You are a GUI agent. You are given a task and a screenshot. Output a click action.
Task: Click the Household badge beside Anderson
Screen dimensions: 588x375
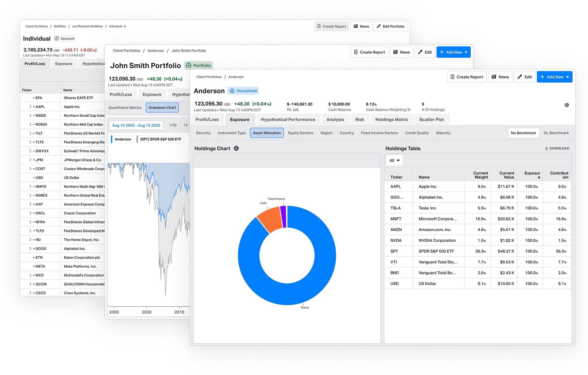[243, 90]
